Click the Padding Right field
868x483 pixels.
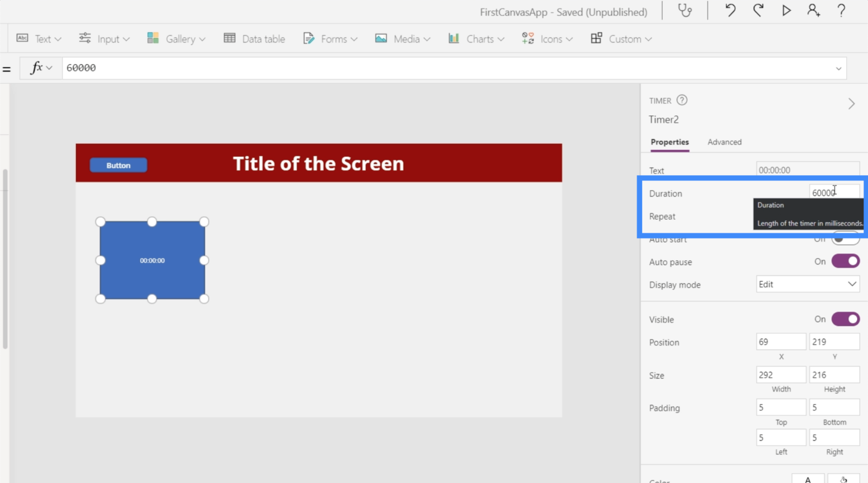834,437
